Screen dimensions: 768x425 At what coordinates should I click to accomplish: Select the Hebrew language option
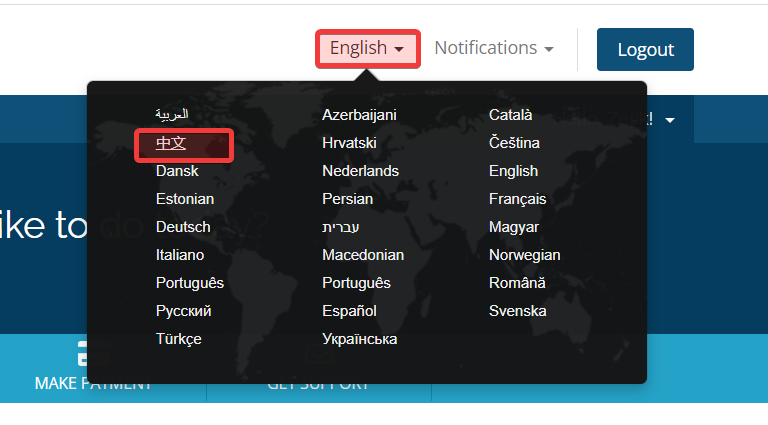(x=340, y=227)
